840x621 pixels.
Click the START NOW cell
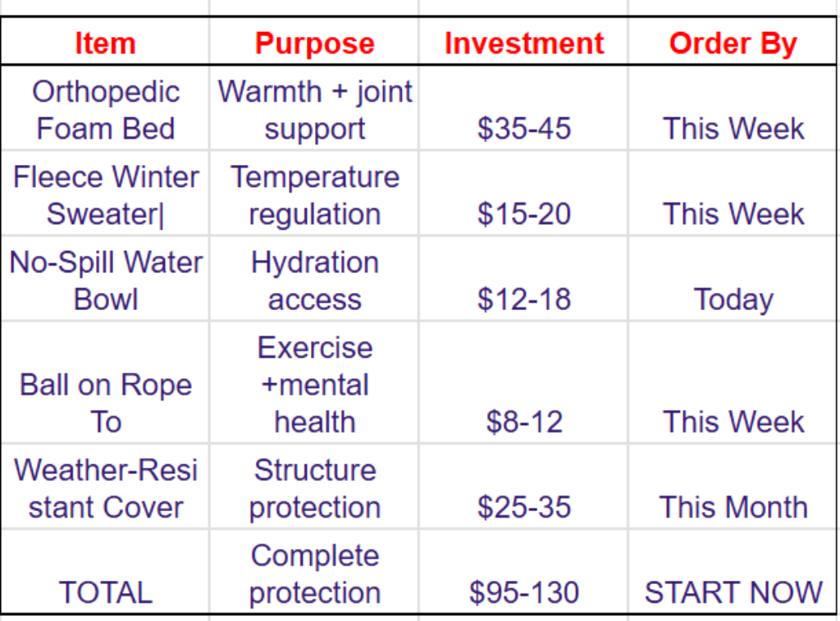coord(733,572)
